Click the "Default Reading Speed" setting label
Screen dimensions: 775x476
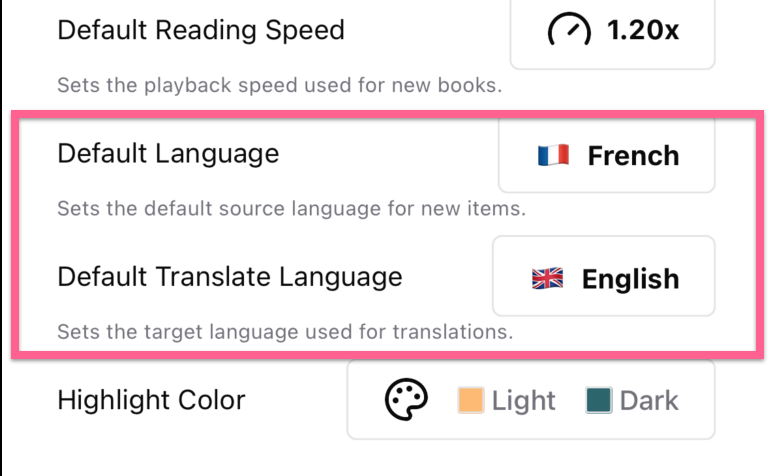[x=201, y=30]
